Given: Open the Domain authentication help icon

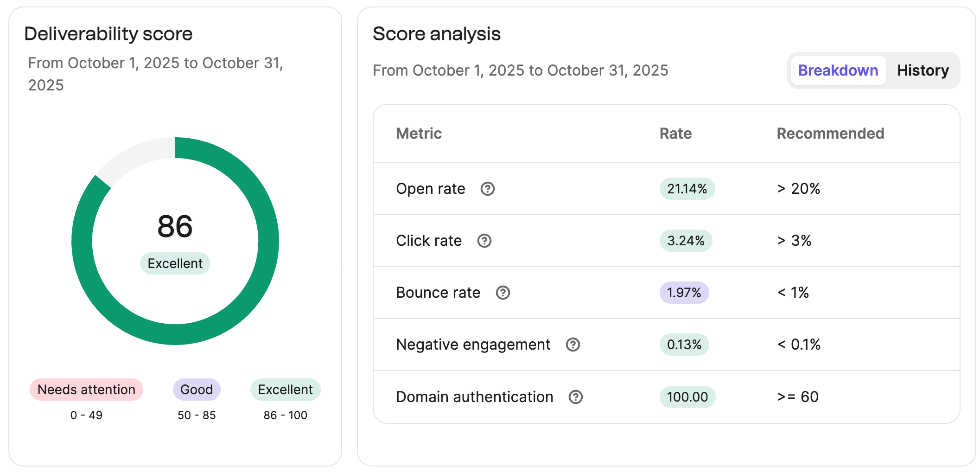Looking at the screenshot, I should click(575, 397).
